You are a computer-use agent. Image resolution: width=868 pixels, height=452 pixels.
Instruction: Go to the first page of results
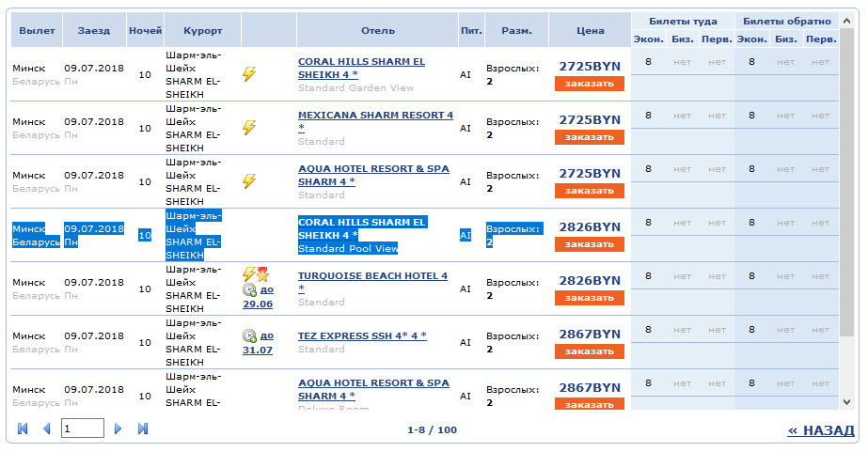24,429
